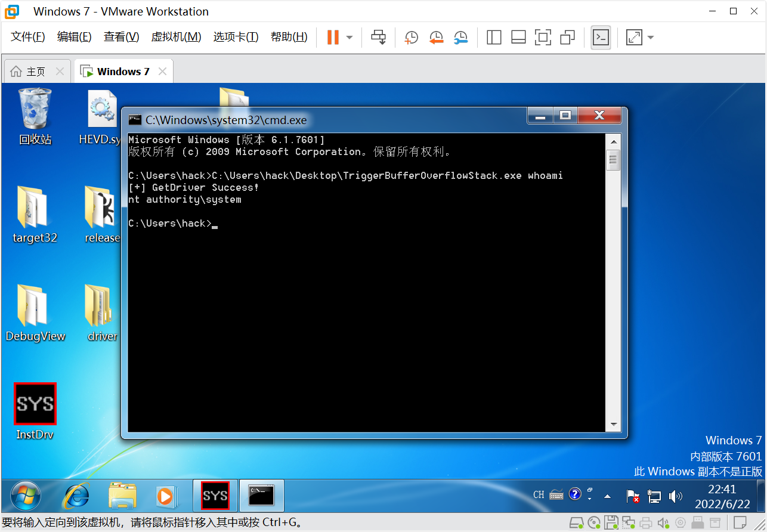The width and height of the screenshot is (767, 532).
Task: Click the cmd window scroll down arrow
Action: tap(613, 425)
